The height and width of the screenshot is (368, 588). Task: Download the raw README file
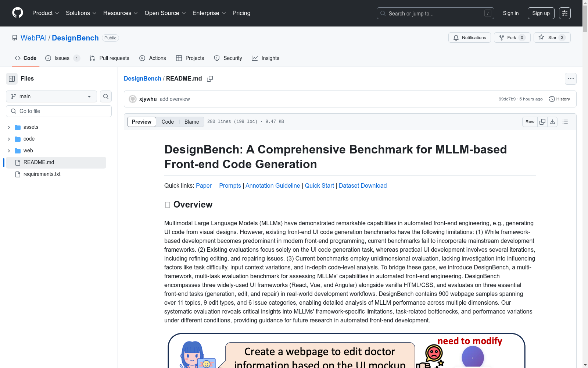(x=552, y=121)
